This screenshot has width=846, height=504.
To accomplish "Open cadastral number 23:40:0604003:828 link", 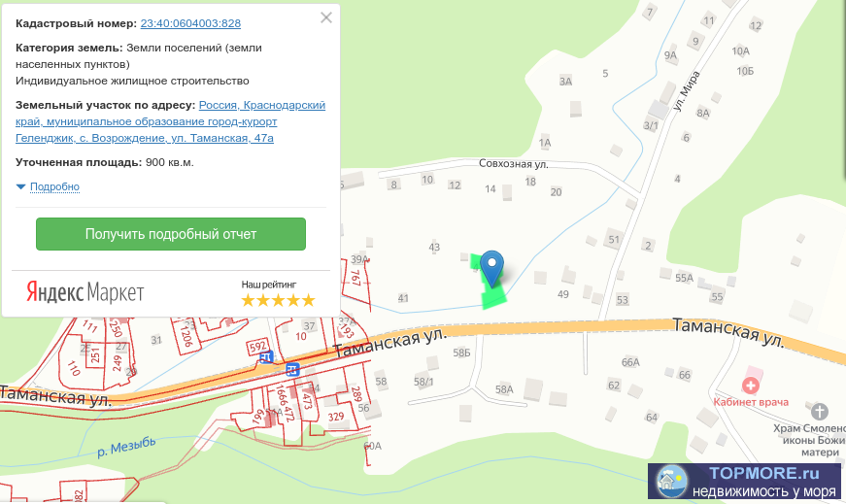I will point(190,22).
